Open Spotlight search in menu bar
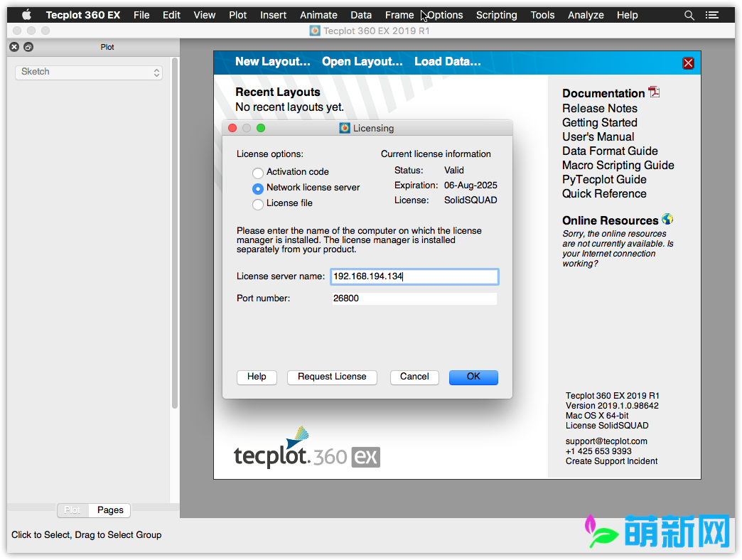The image size is (742, 560). click(x=689, y=15)
